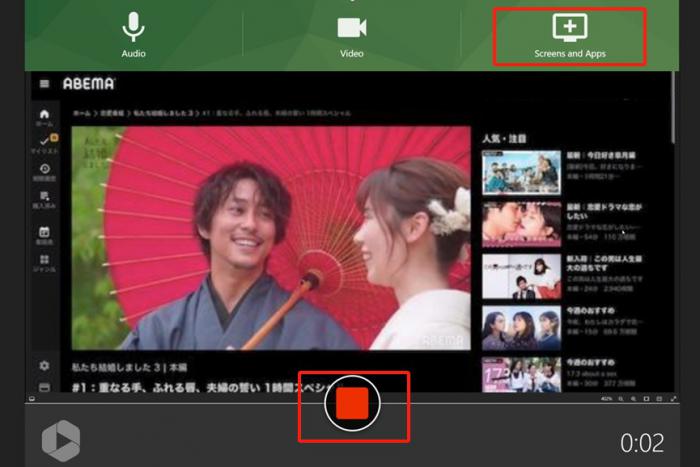The image size is (700, 467).
Task: Click the 私たち結婚しました 3 | 本編 series label
Action: 129,367
